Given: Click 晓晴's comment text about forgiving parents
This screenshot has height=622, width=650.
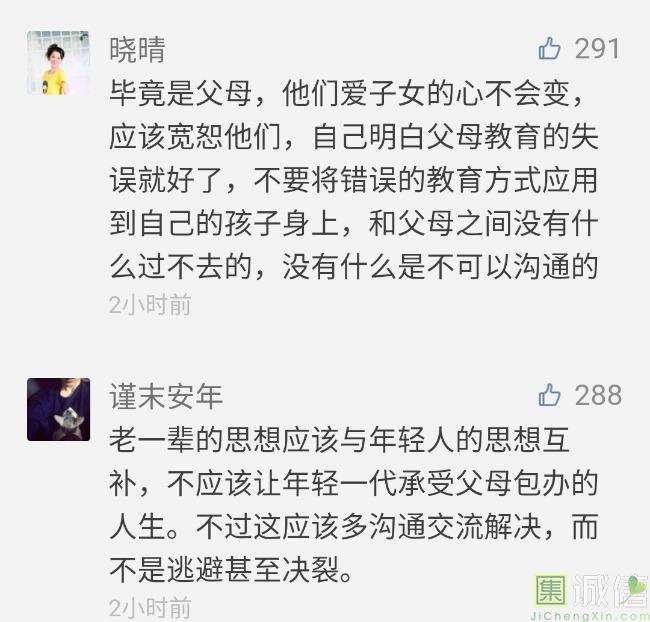Looking at the screenshot, I should (354, 180).
